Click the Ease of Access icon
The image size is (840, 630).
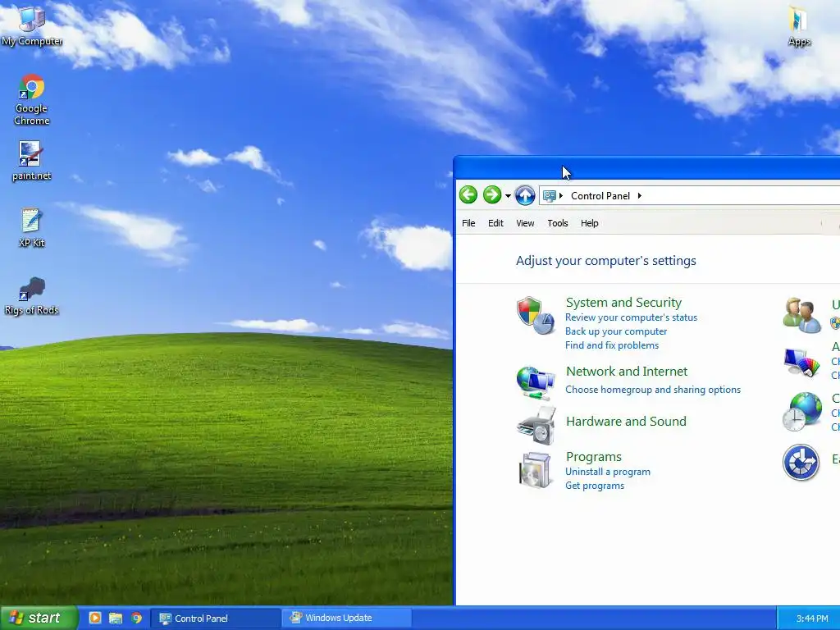pos(801,462)
